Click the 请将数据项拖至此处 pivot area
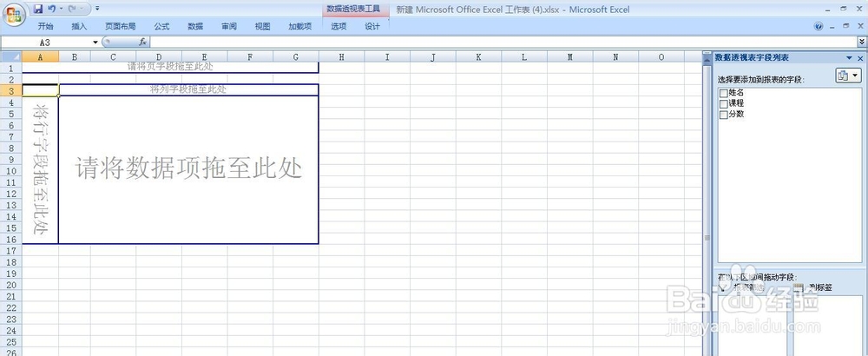This screenshot has height=356, width=868. point(188,169)
